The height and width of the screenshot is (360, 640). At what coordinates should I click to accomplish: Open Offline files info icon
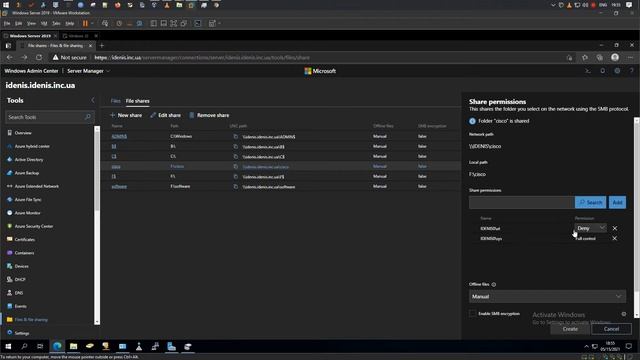494,284
